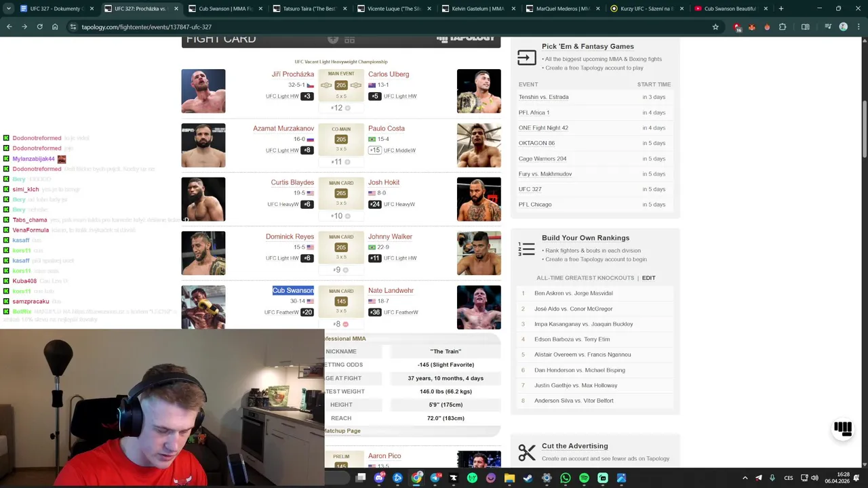
Task: Switch to Kurzy UFC betting tab
Action: [646, 9]
